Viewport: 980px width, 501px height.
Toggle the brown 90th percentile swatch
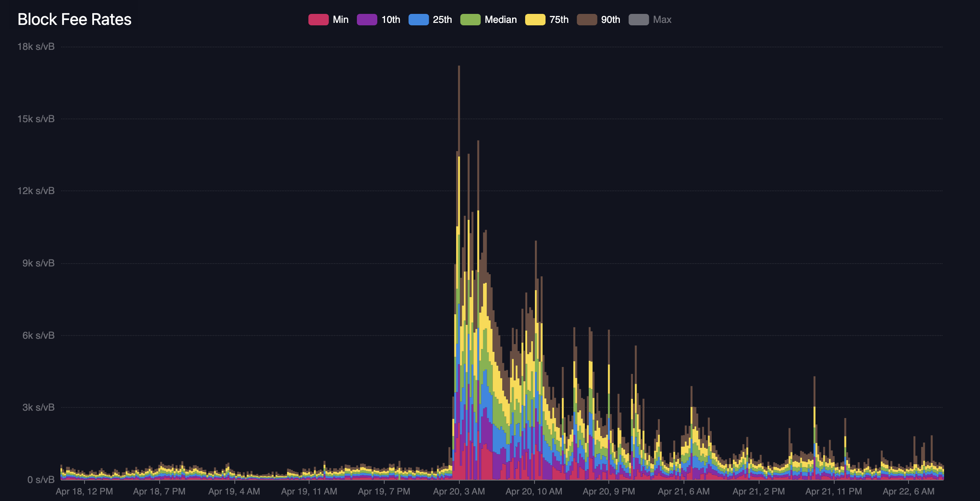click(x=587, y=20)
